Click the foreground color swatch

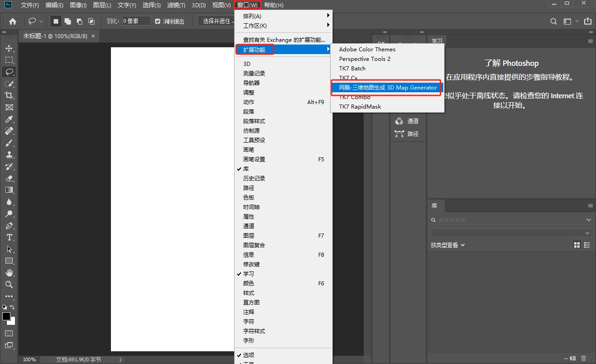pos(6,316)
